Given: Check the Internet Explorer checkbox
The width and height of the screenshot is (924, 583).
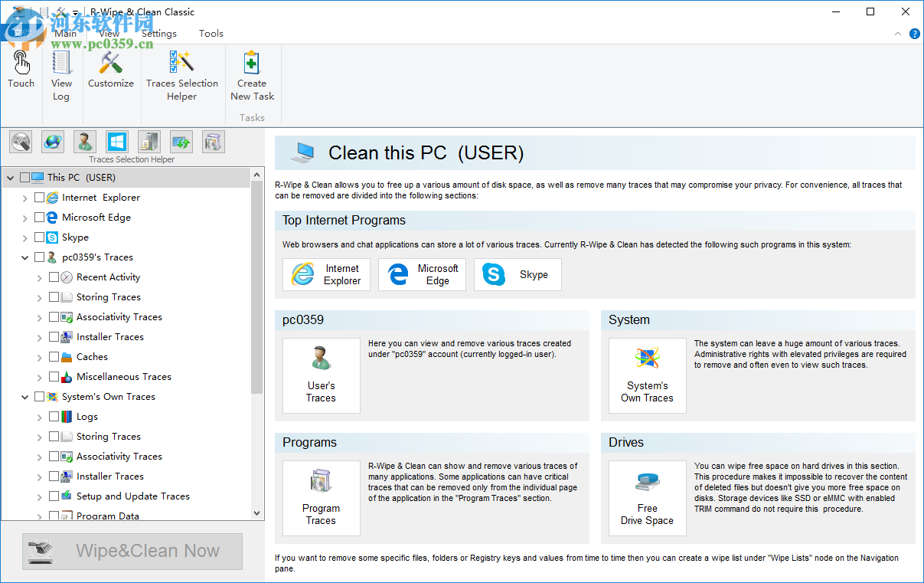Looking at the screenshot, I should 39,197.
